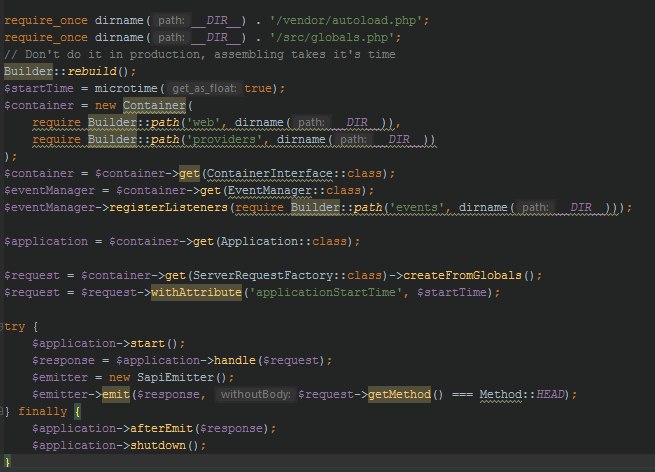Click the ServerRequestFactory class name
Screen dimensions: 655x472
(x=263, y=276)
